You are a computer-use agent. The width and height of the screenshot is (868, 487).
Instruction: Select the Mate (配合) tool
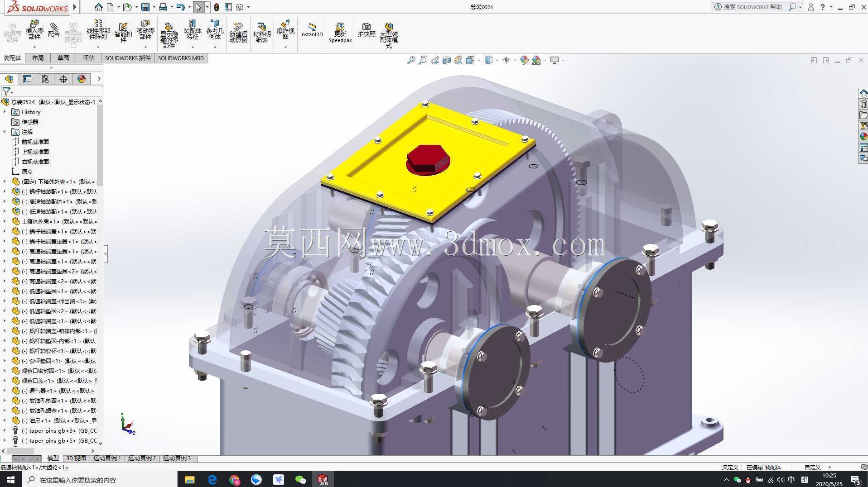point(54,30)
